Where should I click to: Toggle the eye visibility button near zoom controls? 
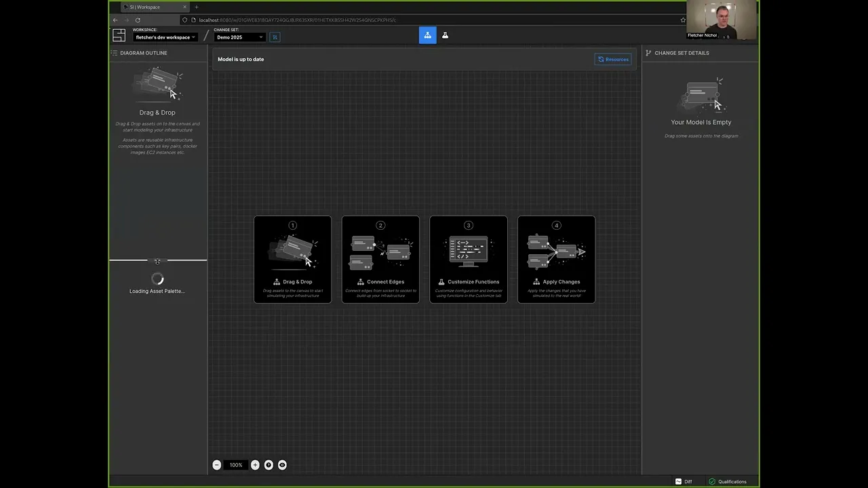click(282, 465)
